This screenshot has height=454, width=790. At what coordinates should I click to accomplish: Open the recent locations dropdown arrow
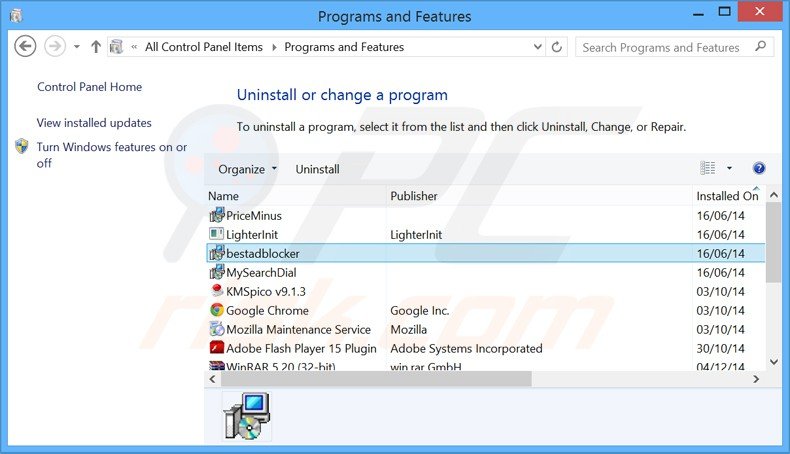(x=77, y=47)
